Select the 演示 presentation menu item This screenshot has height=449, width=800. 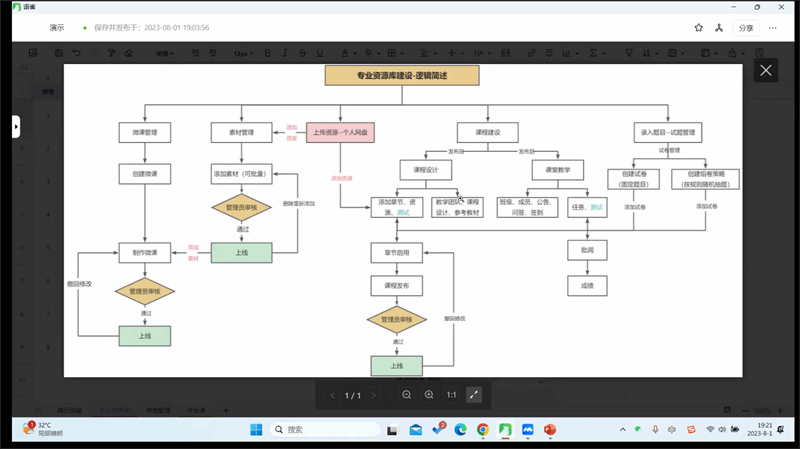tap(57, 28)
